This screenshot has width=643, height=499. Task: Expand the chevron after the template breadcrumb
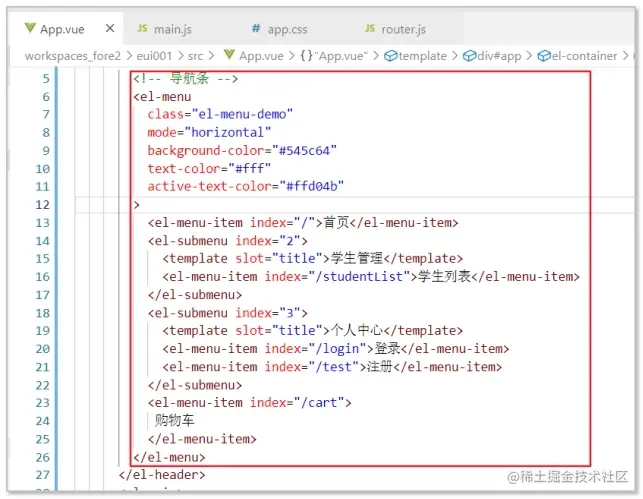[x=455, y=56]
